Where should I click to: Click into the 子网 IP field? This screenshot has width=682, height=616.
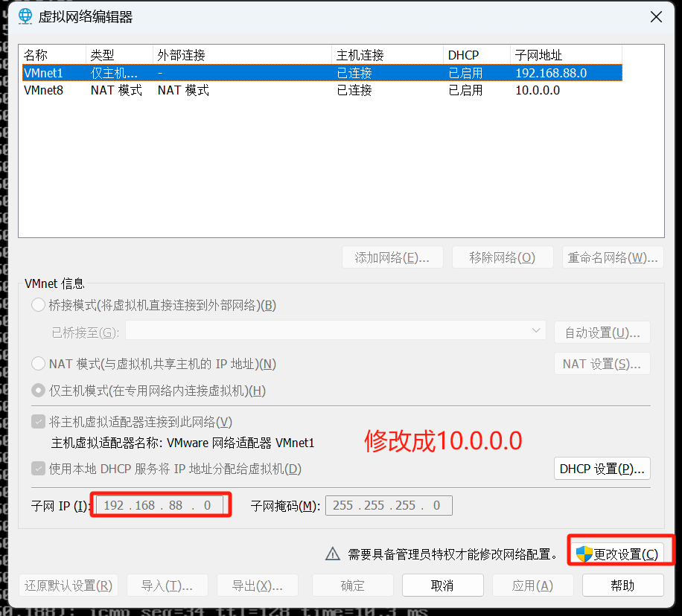pos(159,505)
